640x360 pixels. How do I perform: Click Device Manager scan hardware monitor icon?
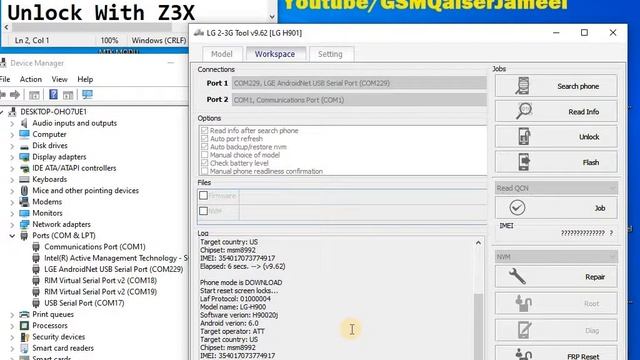pos(87,95)
